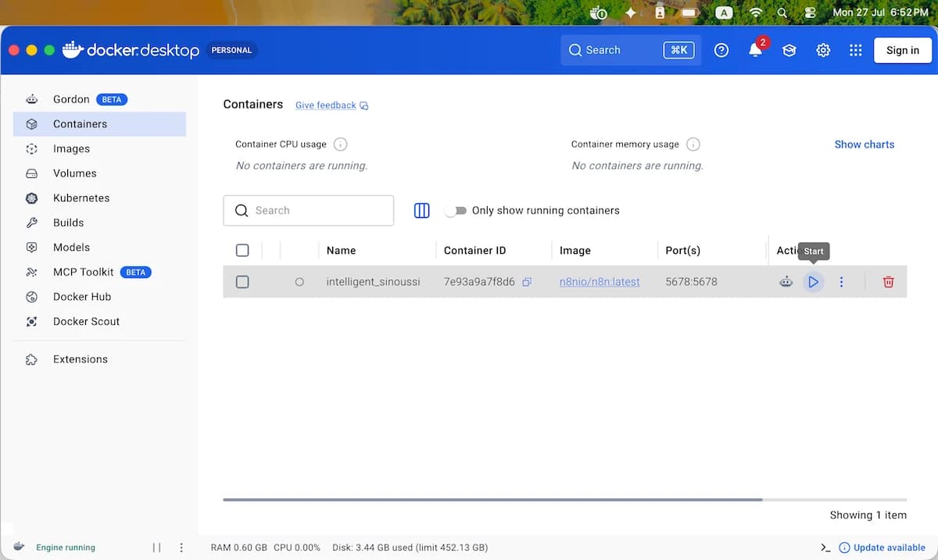Toggle Only show running containers
The image size is (938, 560).
click(456, 211)
